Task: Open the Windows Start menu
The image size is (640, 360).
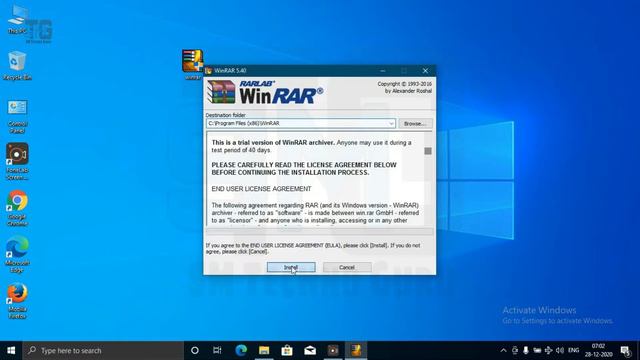Action: [x=11, y=351]
